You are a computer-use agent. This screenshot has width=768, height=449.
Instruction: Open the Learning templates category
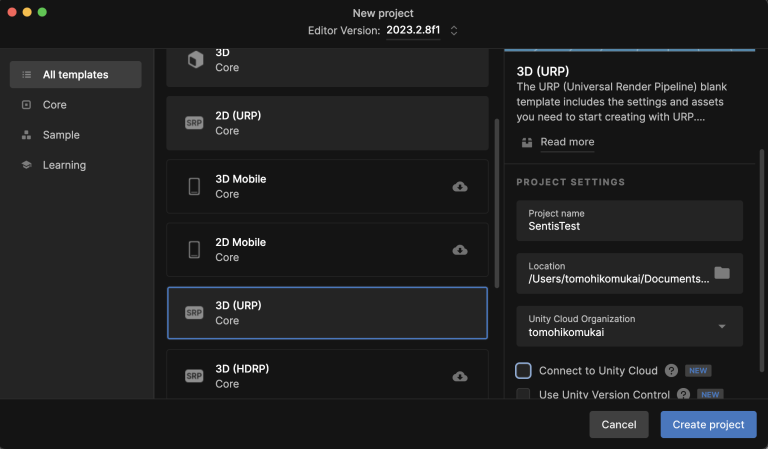click(x=64, y=165)
